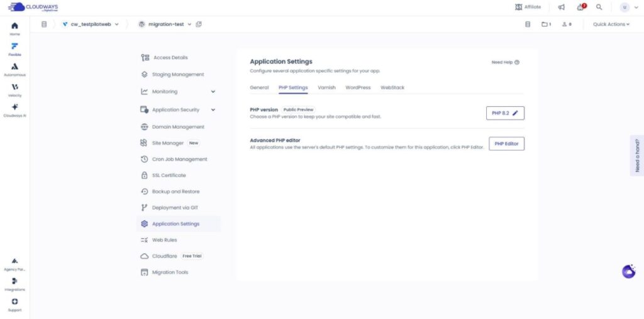Open Domain Management
644x319 pixels.
tap(178, 127)
